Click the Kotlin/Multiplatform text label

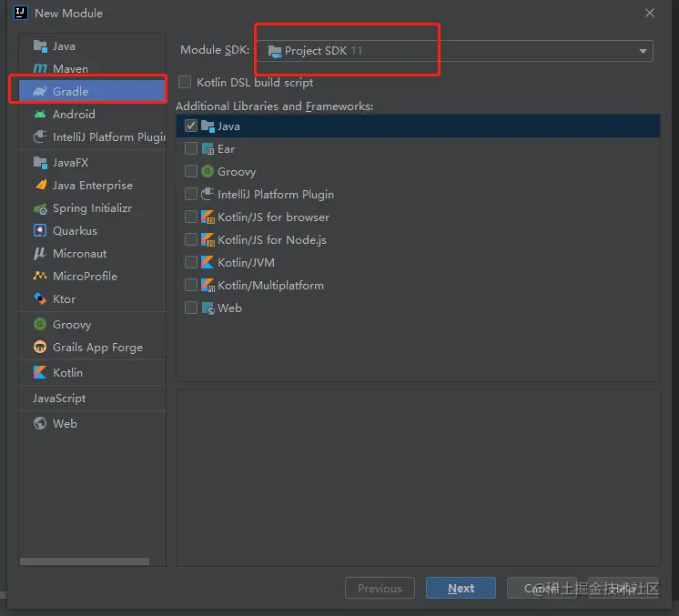270,286
